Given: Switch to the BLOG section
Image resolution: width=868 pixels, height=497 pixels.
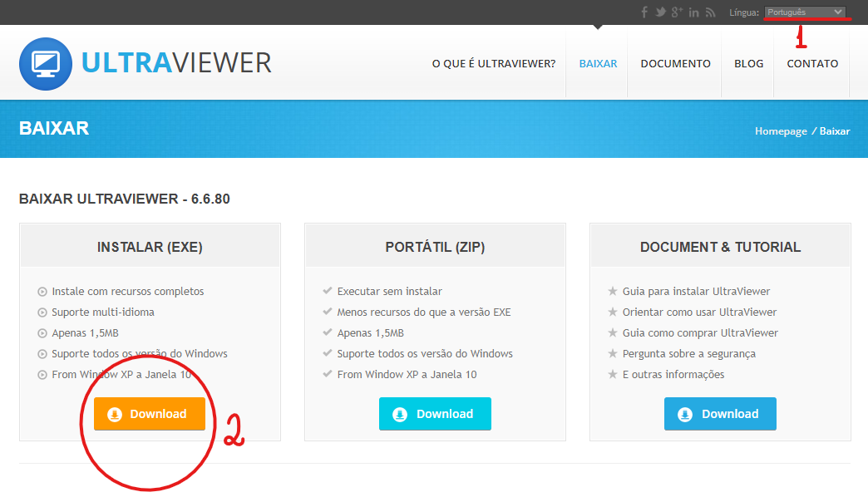Looking at the screenshot, I should tap(748, 63).
